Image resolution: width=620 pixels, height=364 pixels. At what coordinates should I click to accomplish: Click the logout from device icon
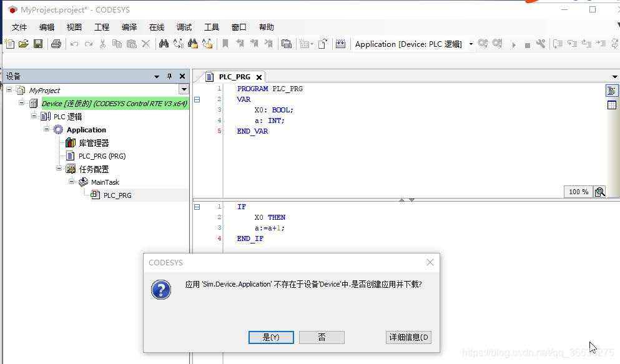click(498, 44)
